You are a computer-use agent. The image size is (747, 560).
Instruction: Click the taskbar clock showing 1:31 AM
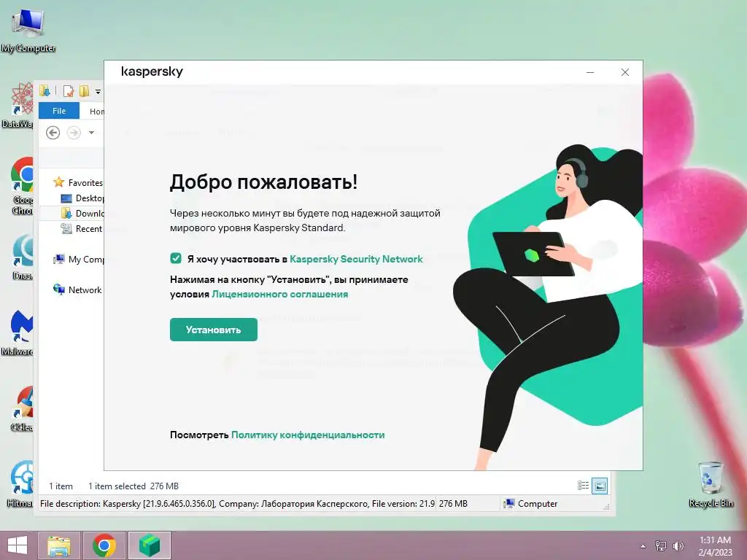coord(715,545)
